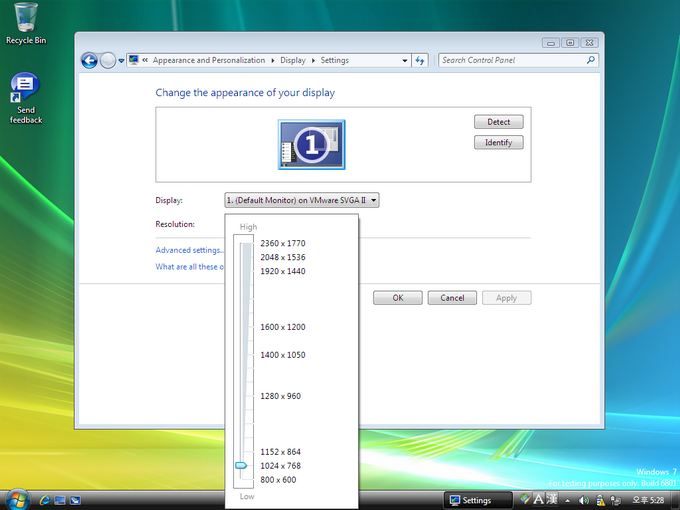The height and width of the screenshot is (510, 680).
Task: Open the network tray icon
Action: click(616, 500)
